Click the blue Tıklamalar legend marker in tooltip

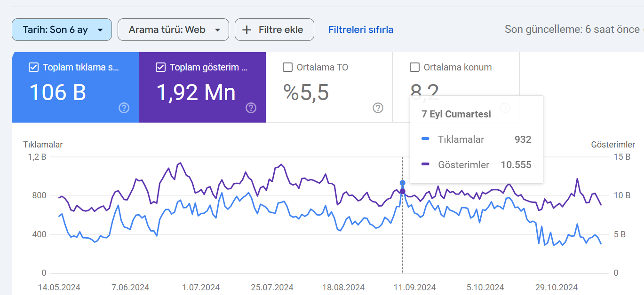425,139
